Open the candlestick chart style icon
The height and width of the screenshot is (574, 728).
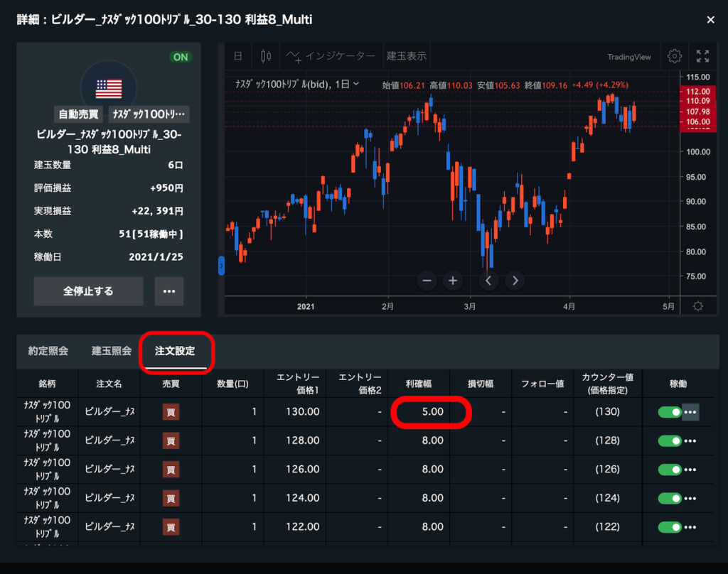(x=266, y=56)
